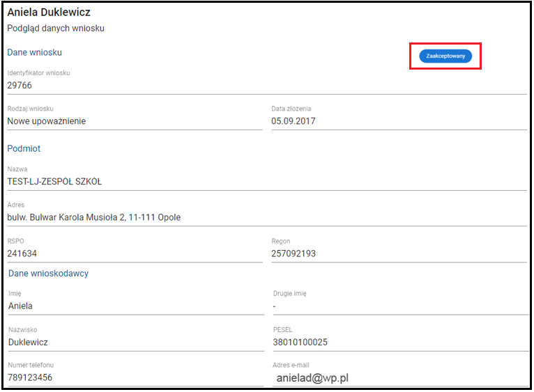Select the Data złożenia field showing 05.09.2017

click(x=398, y=121)
